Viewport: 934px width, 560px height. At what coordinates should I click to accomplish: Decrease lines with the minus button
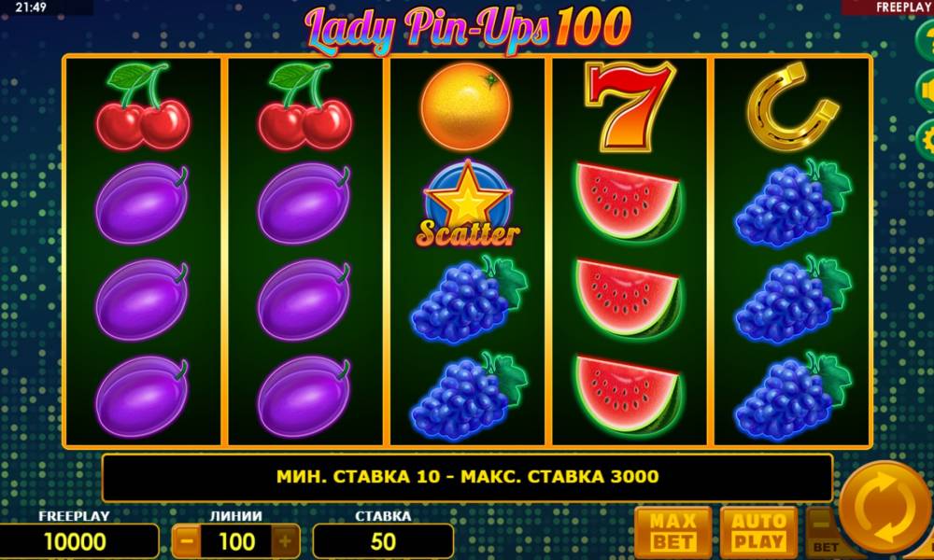(187, 541)
